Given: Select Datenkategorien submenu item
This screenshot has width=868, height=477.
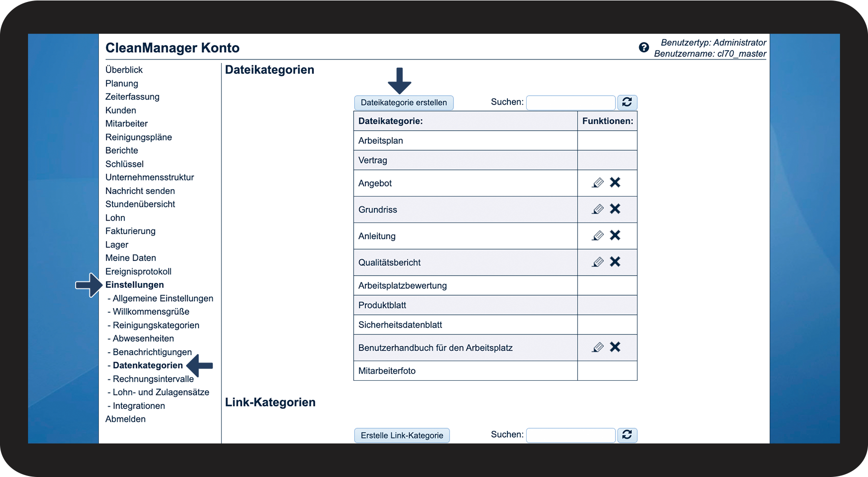Looking at the screenshot, I should 148,365.
